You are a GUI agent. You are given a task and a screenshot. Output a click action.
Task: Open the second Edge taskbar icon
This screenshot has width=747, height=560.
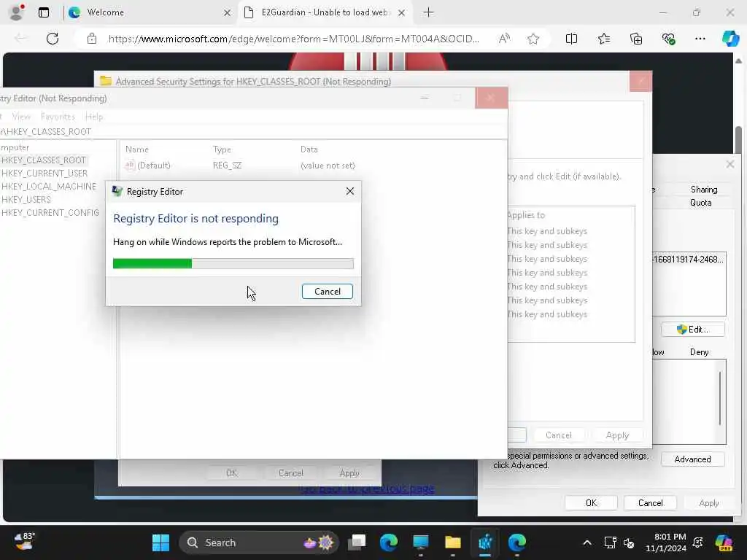(x=517, y=542)
